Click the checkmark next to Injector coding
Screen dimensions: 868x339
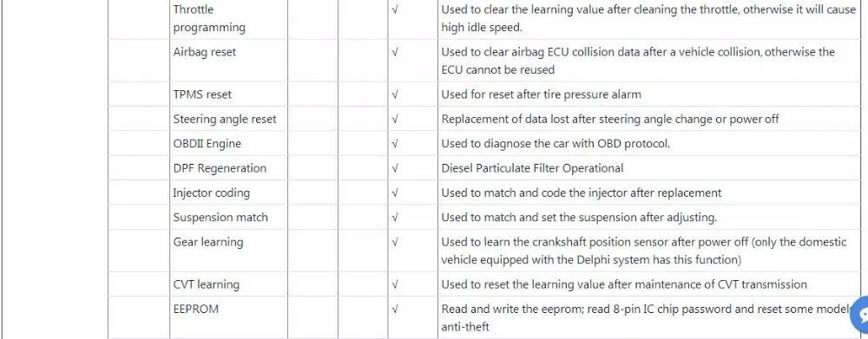395,193
